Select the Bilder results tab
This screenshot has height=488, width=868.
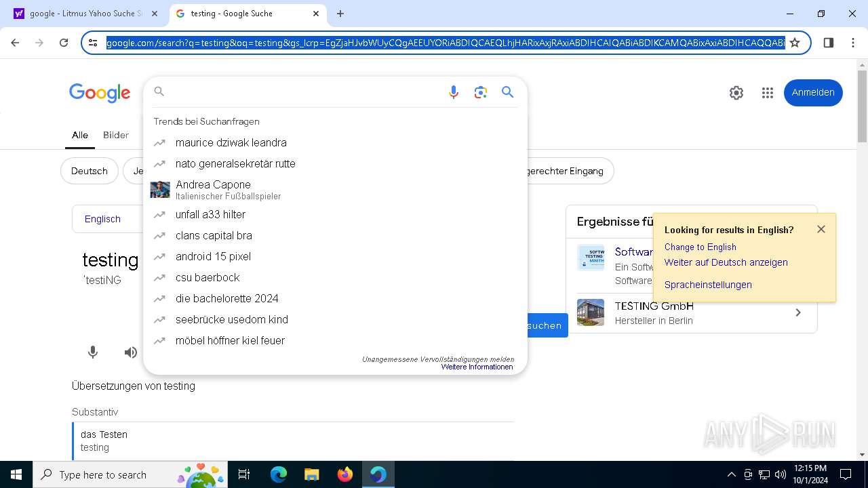[116, 135]
